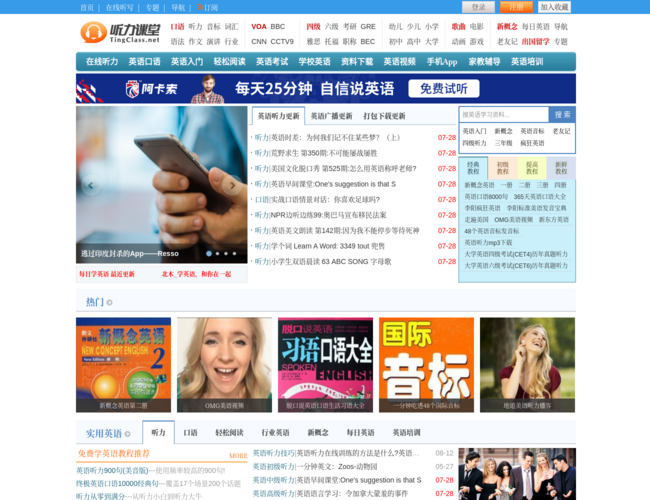Click 免费试听 on the banner ad
The height and width of the screenshot is (500, 650).
pyautogui.click(x=444, y=89)
